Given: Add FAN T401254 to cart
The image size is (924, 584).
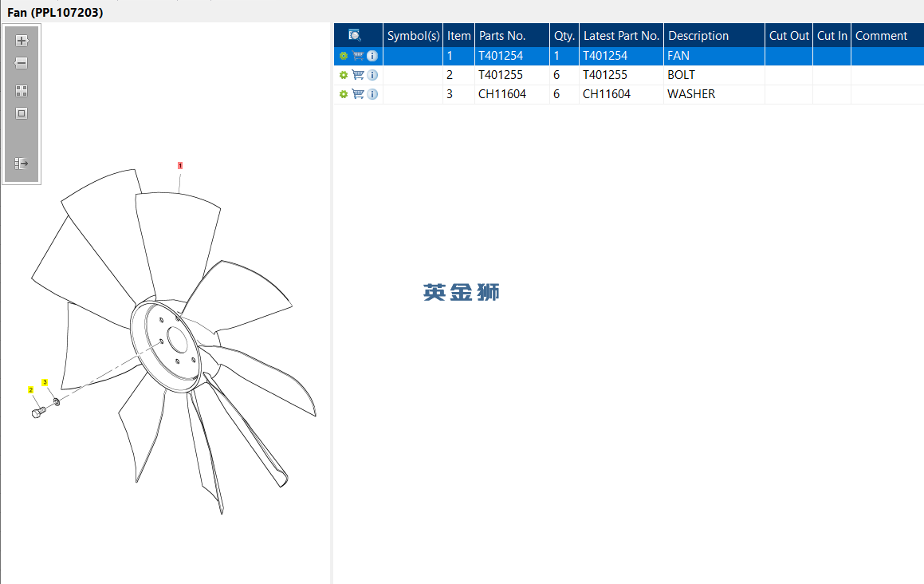Looking at the screenshot, I should (x=358, y=56).
